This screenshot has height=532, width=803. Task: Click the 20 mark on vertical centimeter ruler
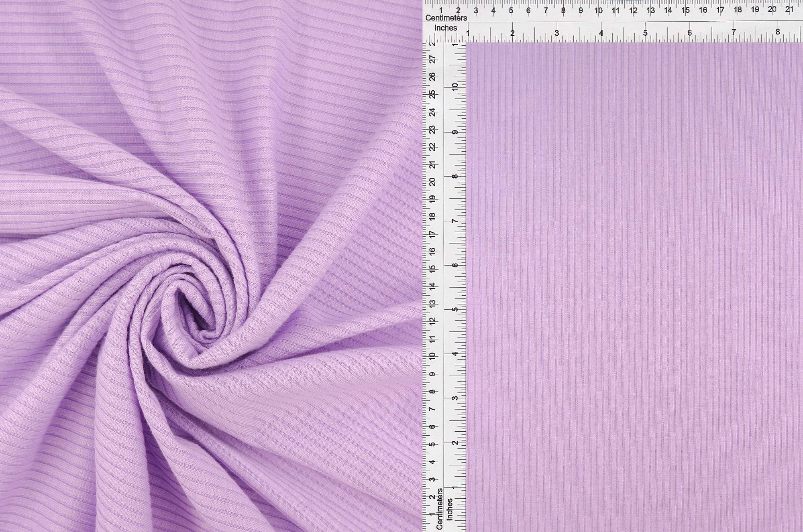click(432, 182)
